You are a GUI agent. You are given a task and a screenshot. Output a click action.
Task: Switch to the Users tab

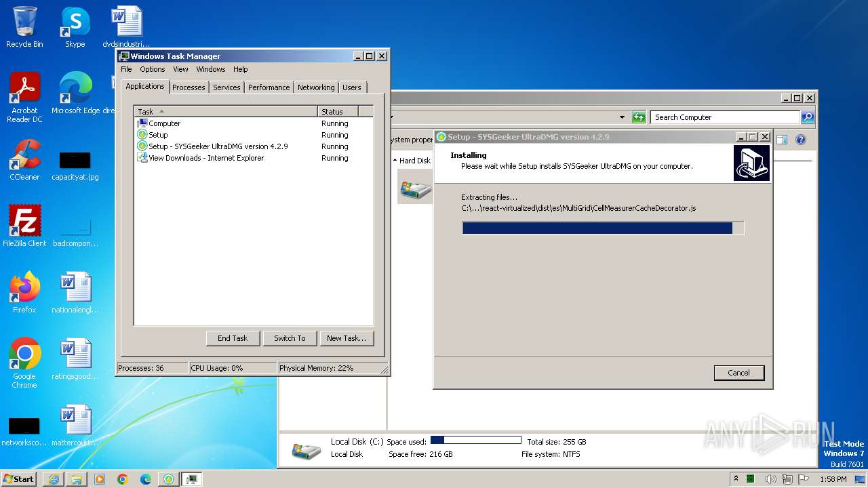(x=352, y=87)
